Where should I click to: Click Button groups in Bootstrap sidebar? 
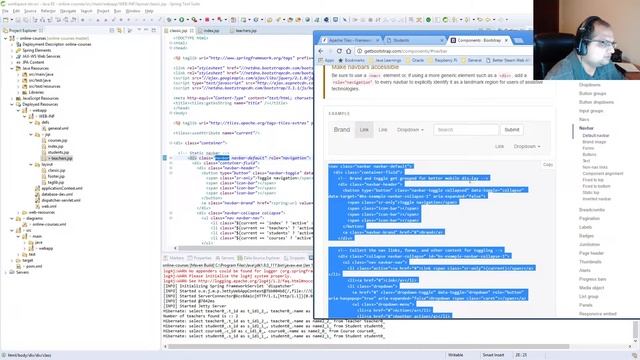(x=592, y=93)
